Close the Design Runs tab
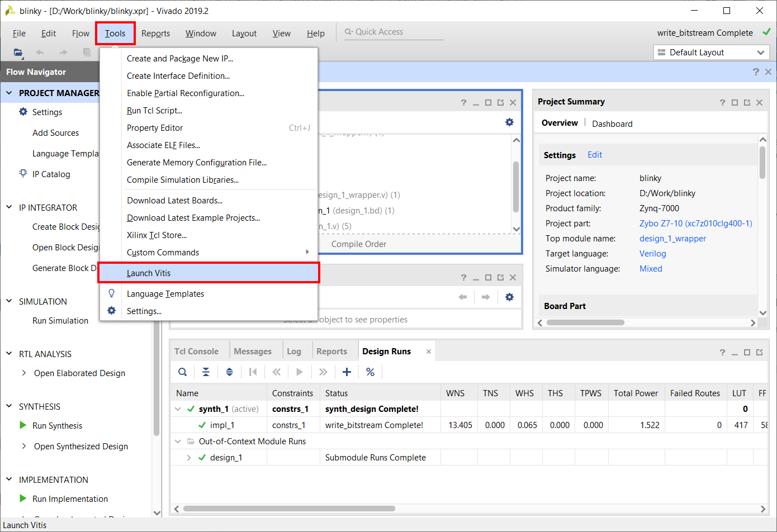This screenshot has width=777, height=532. click(x=429, y=351)
